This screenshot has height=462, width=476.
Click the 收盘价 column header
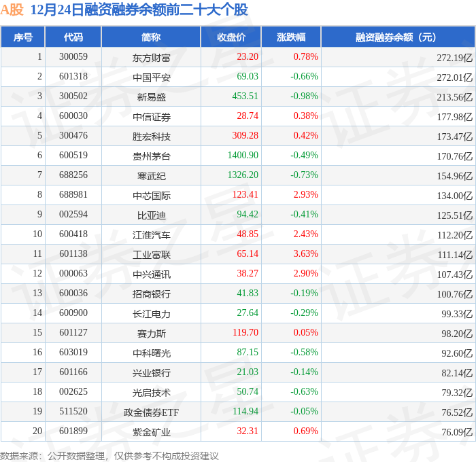pos(231,37)
